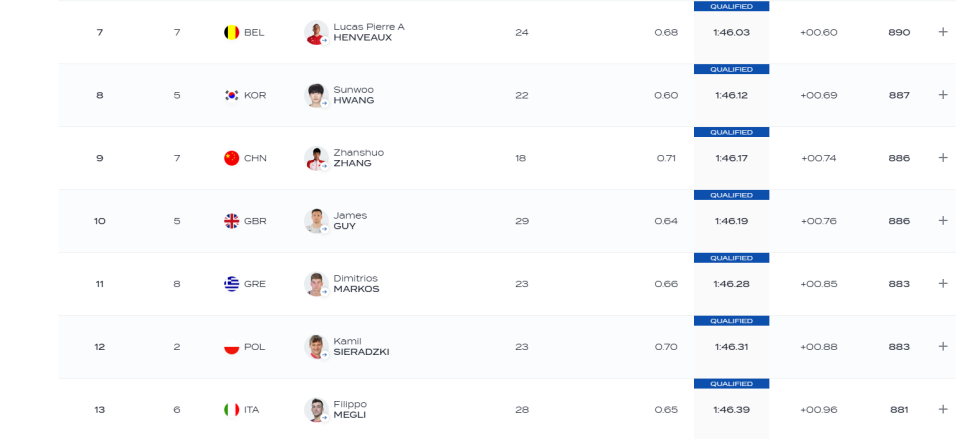
Task: Click the China flag icon
Action: coord(231,158)
